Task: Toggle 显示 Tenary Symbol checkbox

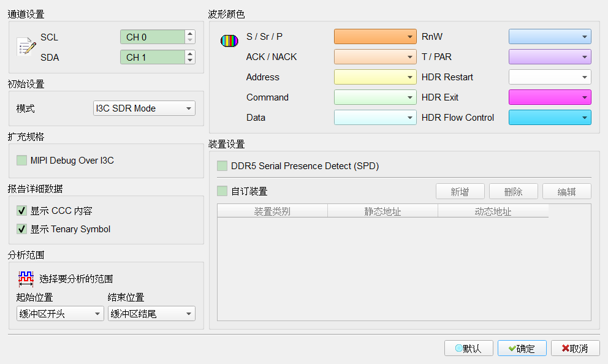Action: pyautogui.click(x=21, y=229)
